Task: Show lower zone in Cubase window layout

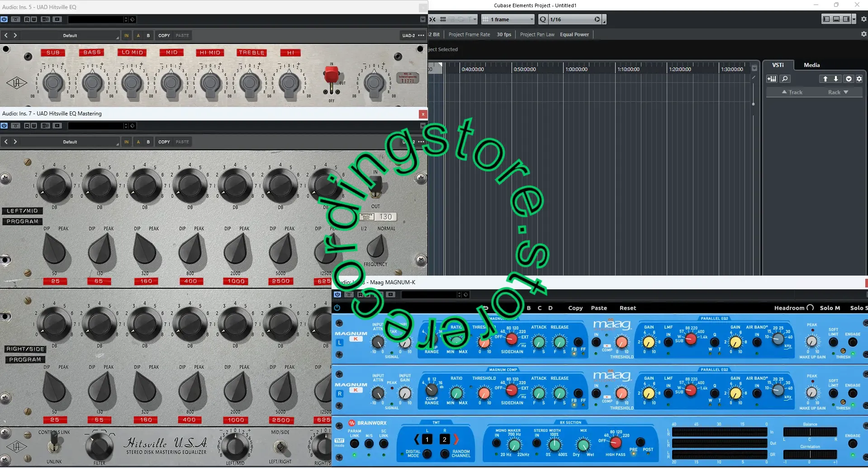Action: pyautogui.click(x=836, y=19)
